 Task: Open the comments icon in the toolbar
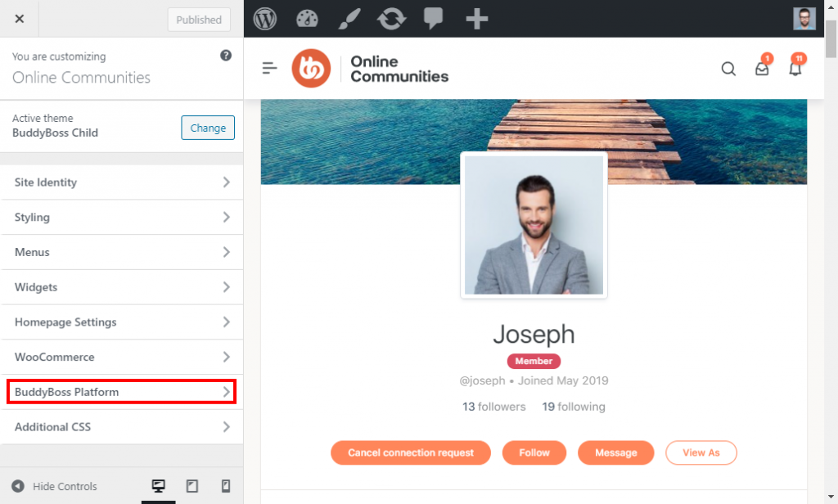[x=434, y=17]
